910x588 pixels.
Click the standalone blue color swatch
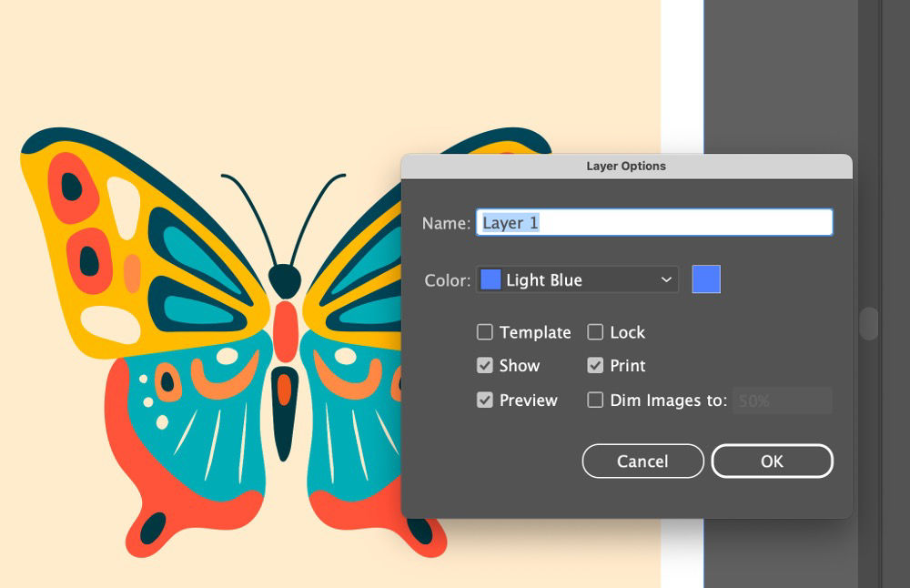(x=706, y=279)
